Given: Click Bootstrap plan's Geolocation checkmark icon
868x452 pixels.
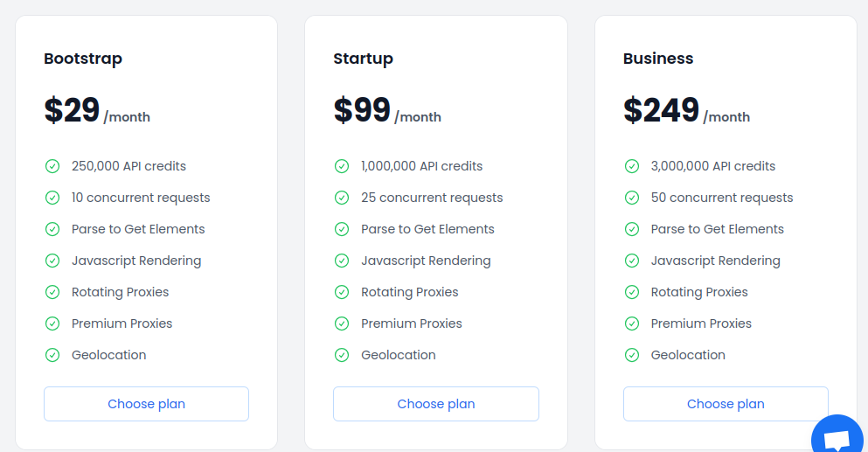Looking at the screenshot, I should click(x=52, y=355).
